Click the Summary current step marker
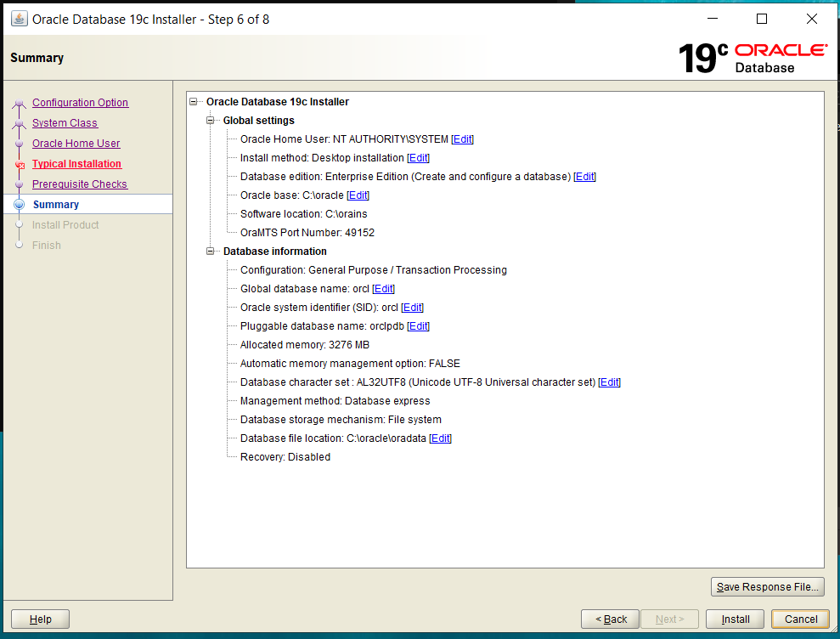Viewport: 840px width, 639px height. tap(20, 204)
